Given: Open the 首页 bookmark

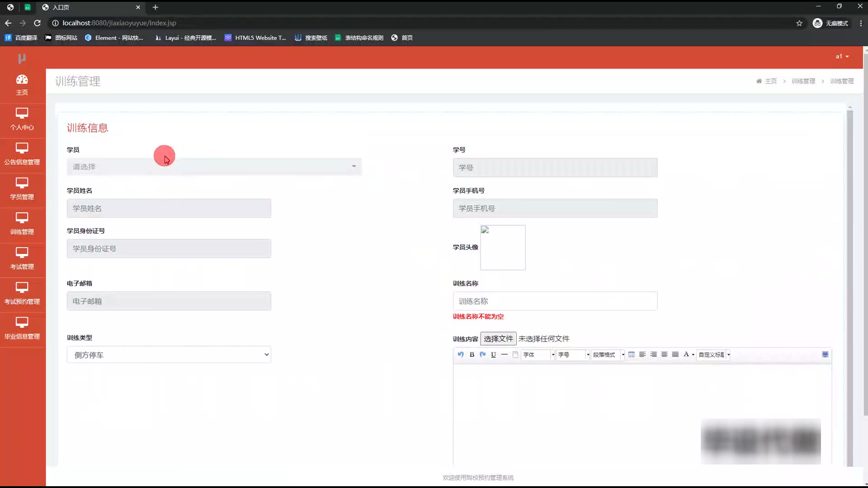Looking at the screenshot, I should tap(402, 38).
